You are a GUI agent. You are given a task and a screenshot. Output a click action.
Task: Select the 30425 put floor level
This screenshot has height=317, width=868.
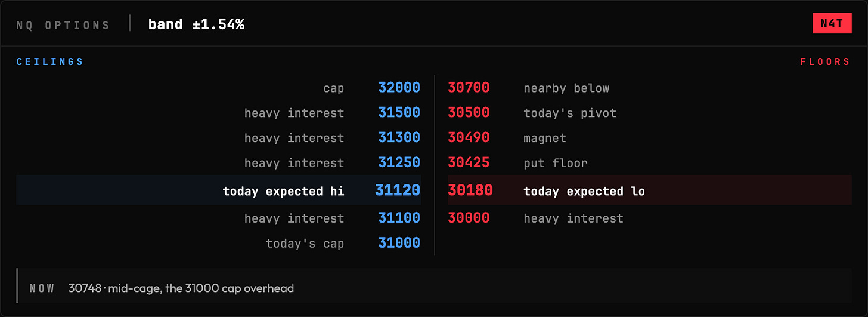click(469, 163)
